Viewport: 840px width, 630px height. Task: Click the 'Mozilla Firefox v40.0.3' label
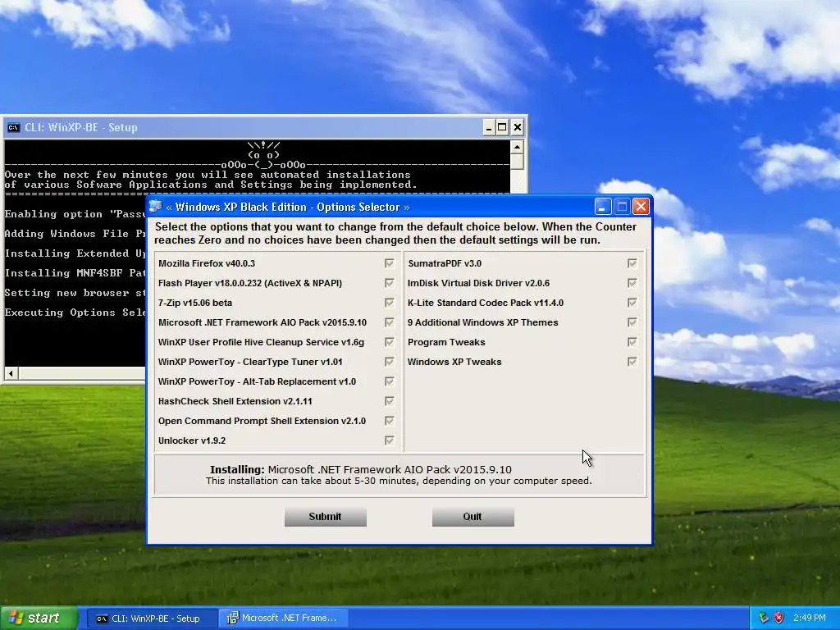click(x=207, y=263)
